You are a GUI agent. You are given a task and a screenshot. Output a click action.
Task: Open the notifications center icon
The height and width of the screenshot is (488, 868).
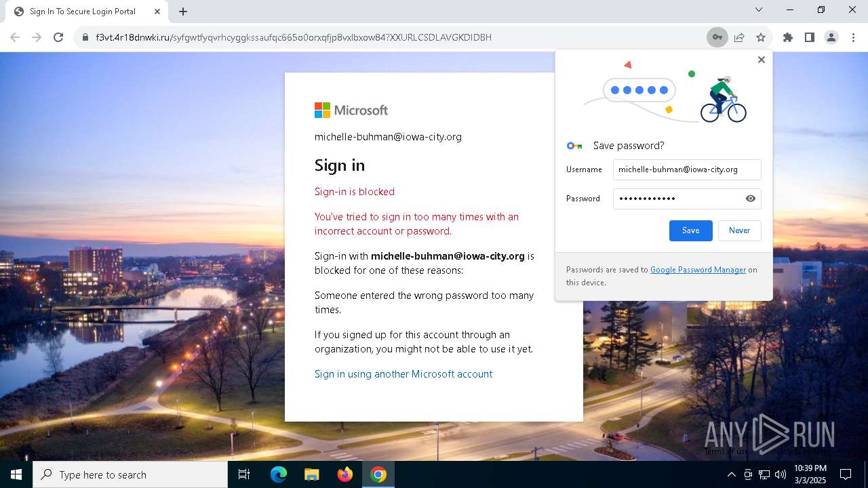(846, 474)
